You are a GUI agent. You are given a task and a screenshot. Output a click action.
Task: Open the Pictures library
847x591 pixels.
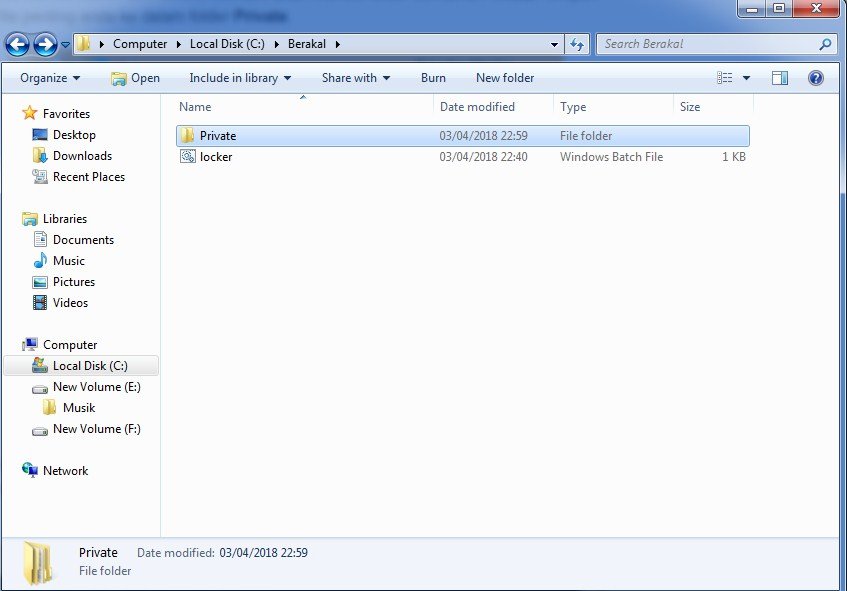(x=73, y=282)
